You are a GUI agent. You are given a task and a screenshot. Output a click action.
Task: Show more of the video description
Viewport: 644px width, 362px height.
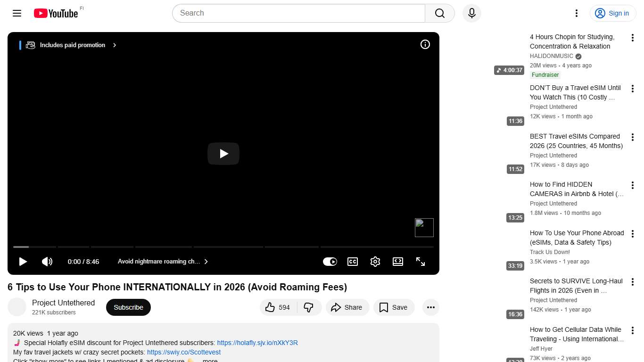point(209,360)
